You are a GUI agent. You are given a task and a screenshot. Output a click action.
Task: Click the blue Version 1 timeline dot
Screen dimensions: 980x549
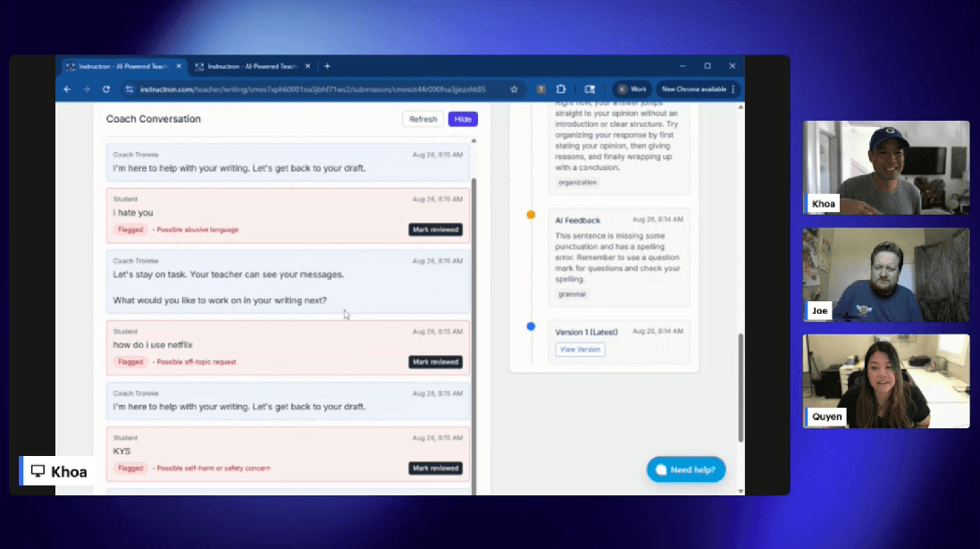[531, 326]
